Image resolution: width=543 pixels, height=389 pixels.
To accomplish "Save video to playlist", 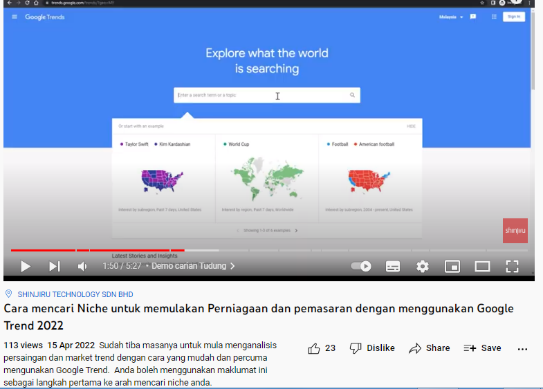I will tap(482, 348).
